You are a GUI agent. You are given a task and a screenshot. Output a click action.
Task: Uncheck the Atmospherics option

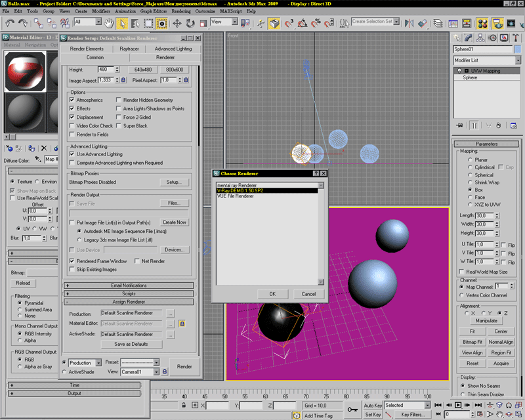72,100
